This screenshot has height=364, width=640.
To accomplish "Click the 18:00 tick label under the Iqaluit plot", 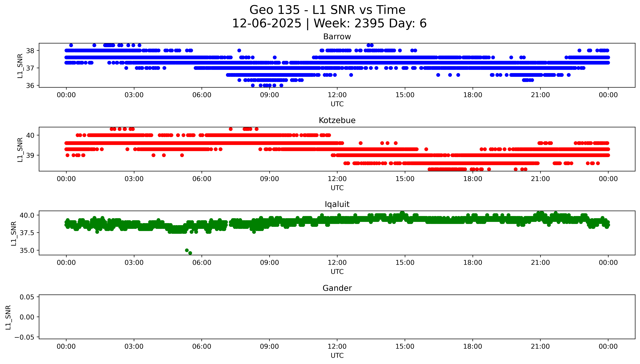I will tap(473, 263).
